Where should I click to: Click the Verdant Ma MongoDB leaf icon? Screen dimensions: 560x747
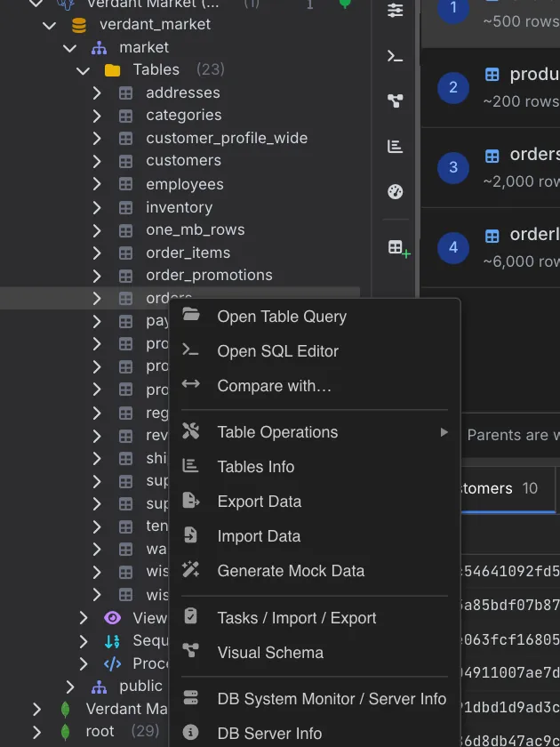click(x=65, y=710)
